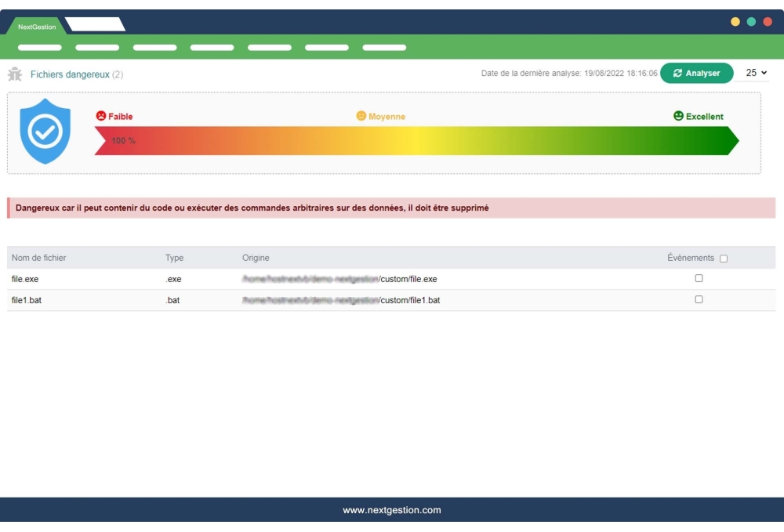
Task: Open the blank white tab
Action: tap(95, 25)
